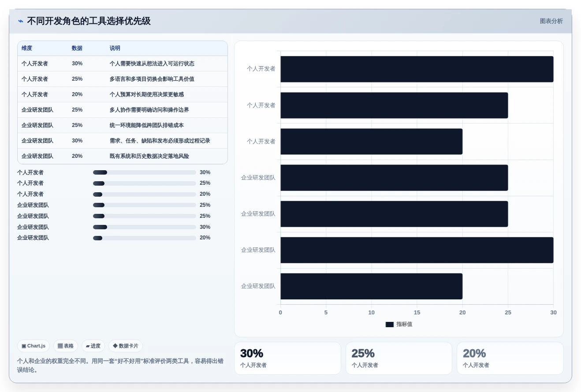The width and height of the screenshot is (581, 392).
Task: Click the 企业研发团队 chart bar reaching 20
Action: pyautogui.click(x=372, y=286)
